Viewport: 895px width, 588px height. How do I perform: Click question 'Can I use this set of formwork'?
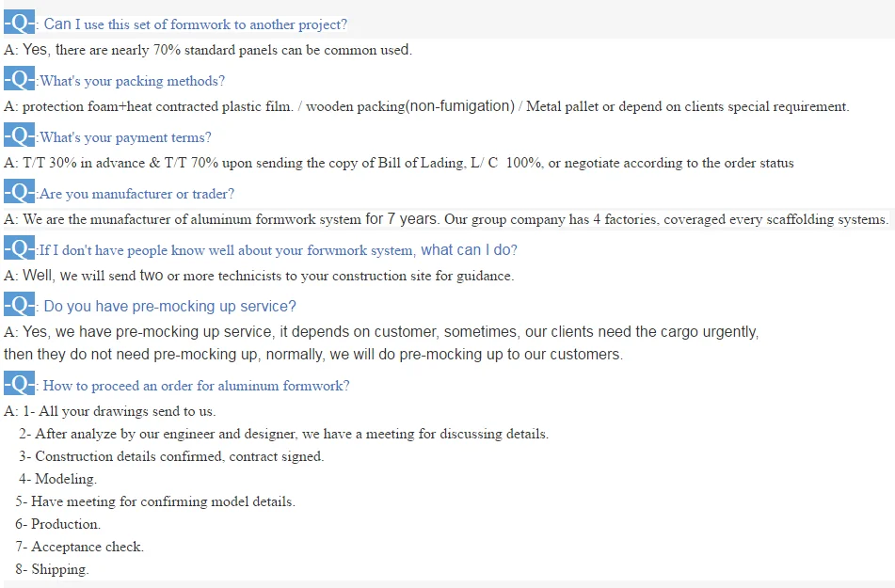pos(195,24)
